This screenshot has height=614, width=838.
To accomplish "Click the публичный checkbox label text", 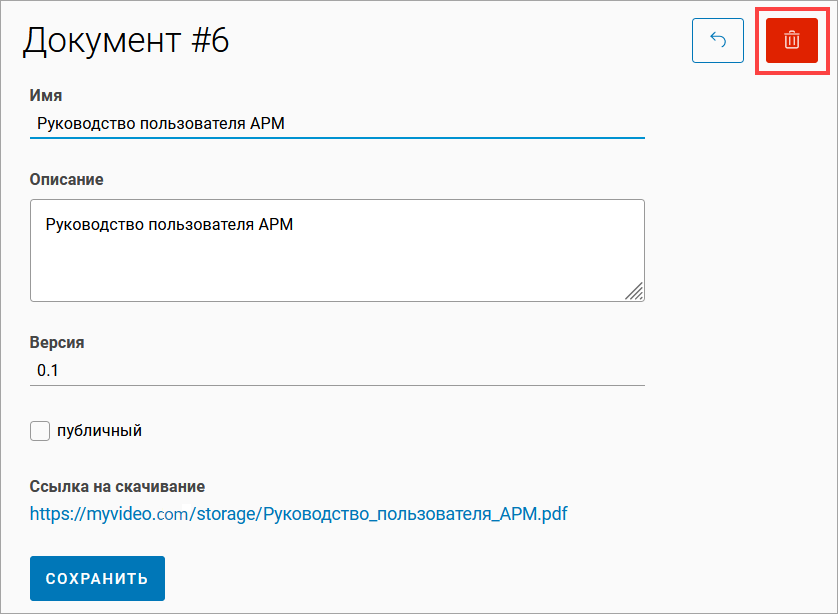I will tap(99, 431).
